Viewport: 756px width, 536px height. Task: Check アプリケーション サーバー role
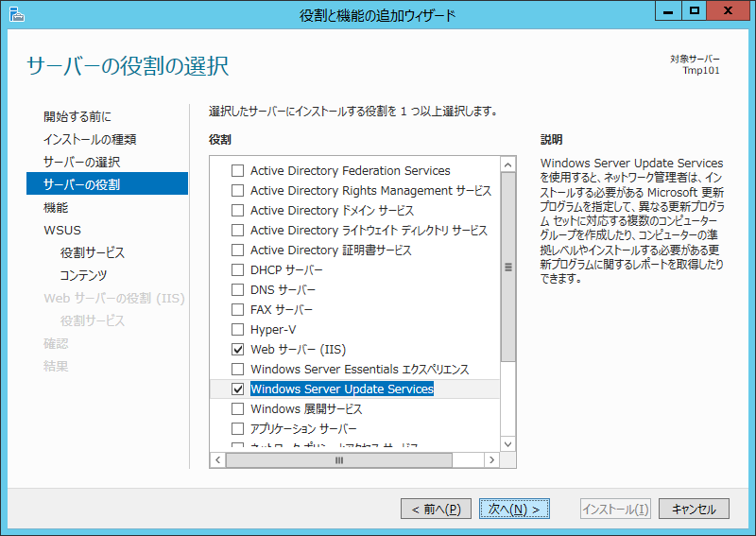click(238, 428)
